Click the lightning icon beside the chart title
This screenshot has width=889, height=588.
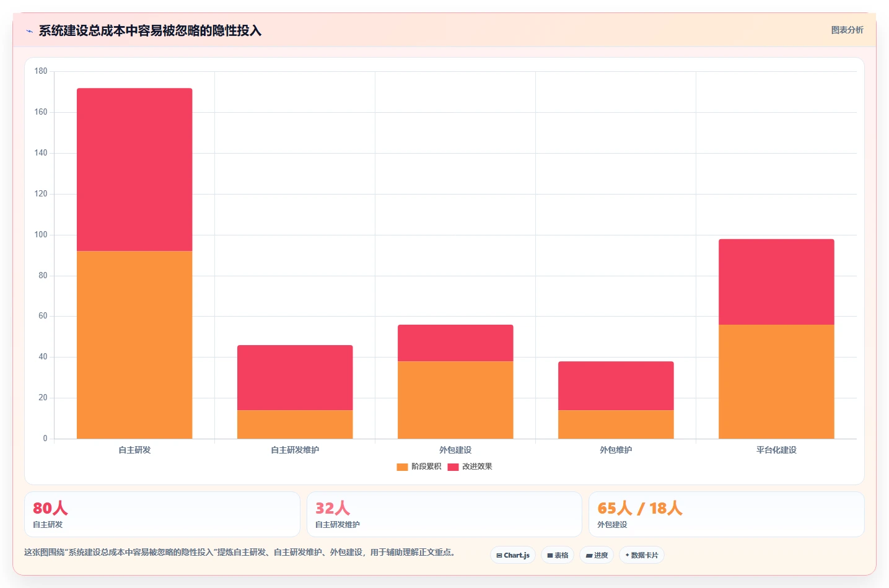point(29,31)
